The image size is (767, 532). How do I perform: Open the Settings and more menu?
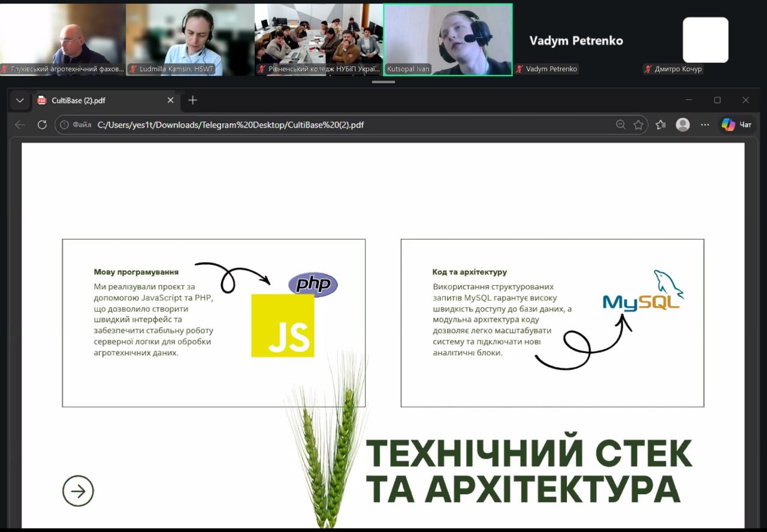[x=705, y=125]
